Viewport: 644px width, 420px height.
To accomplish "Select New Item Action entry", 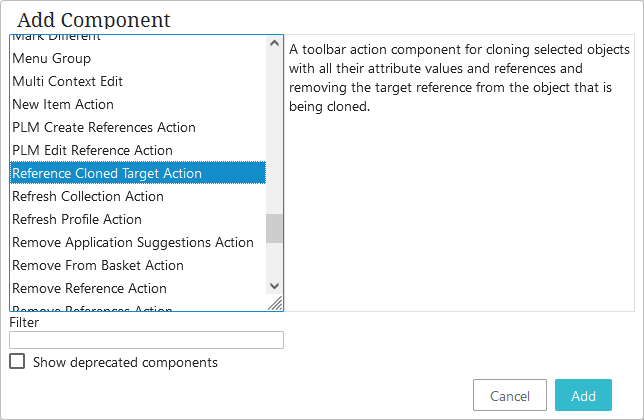I will point(63,104).
